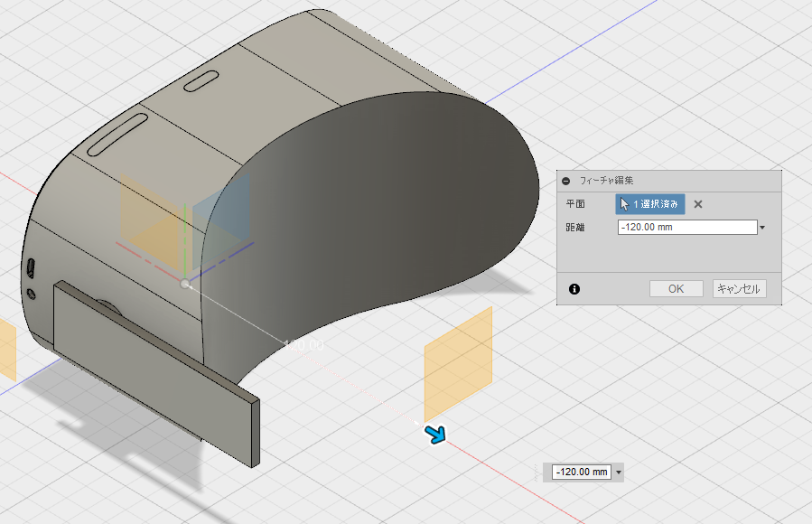Click the blue offset arrow manipulator

435,434
